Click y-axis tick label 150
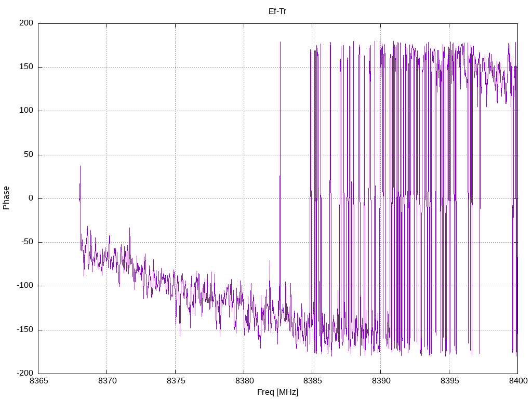532x399 pixels. [26, 67]
